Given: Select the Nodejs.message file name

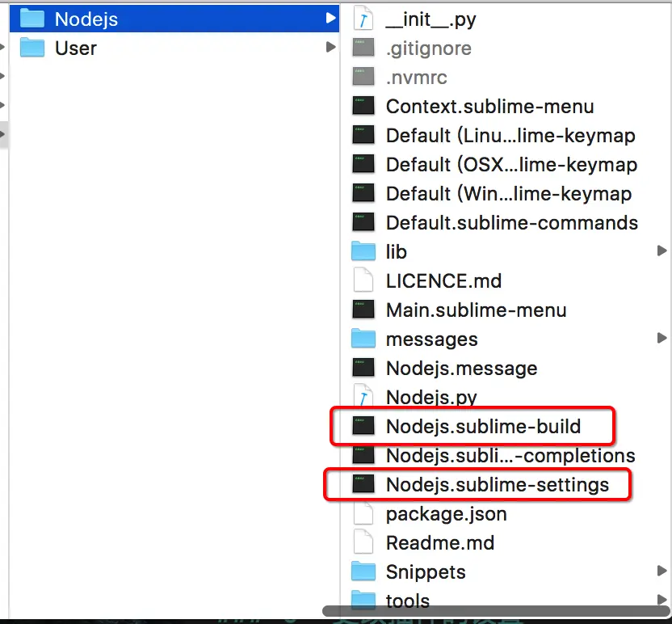Looking at the screenshot, I should [x=461, y=369].
